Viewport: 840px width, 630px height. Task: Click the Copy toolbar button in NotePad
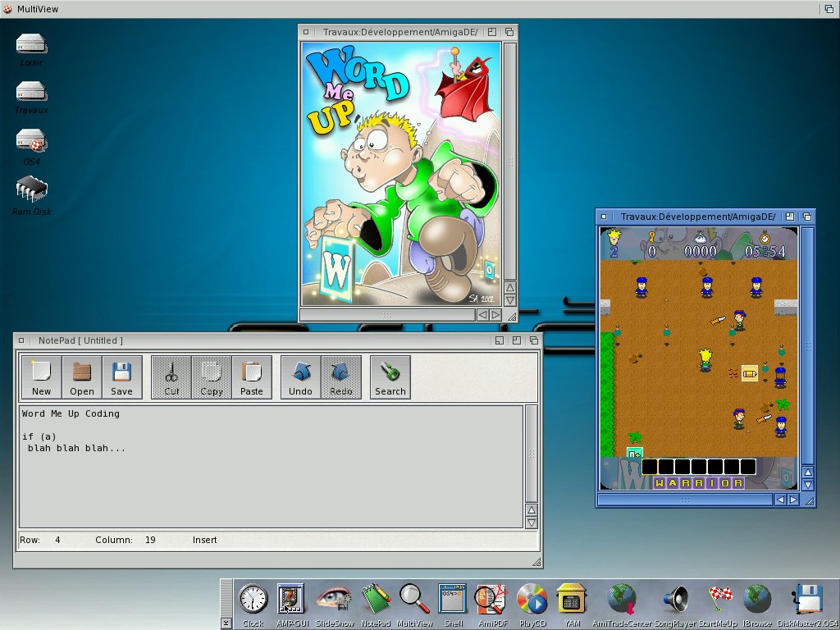212,377
